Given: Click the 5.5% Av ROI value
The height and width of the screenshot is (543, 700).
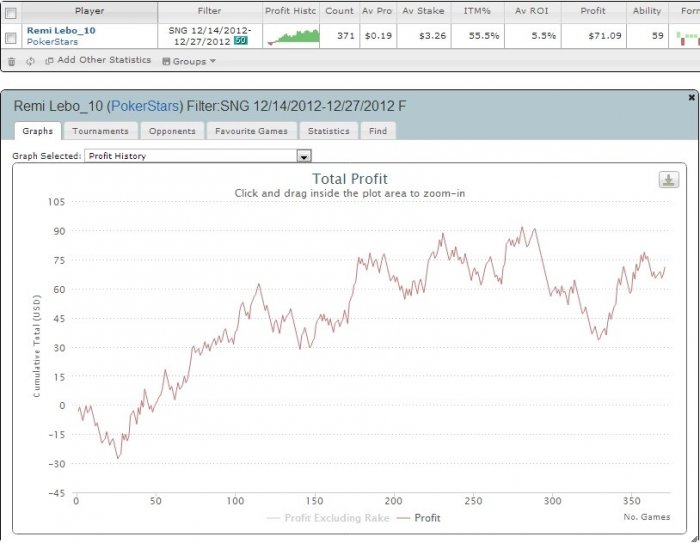Looking at the screenshot, I should [x=544, y=36].
